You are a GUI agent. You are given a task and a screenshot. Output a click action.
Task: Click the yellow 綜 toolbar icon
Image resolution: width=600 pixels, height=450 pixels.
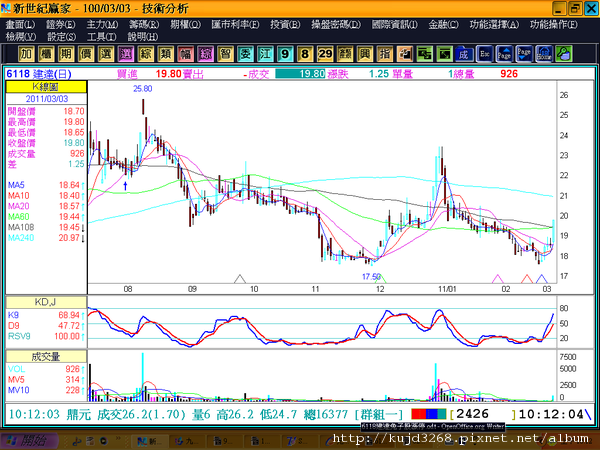point(145,54)
